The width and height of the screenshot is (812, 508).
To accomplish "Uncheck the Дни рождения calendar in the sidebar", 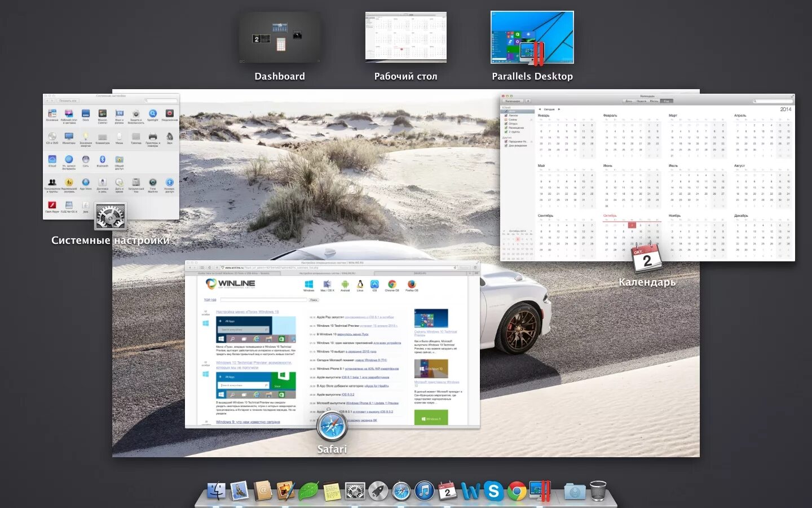I will coord(506,145).
